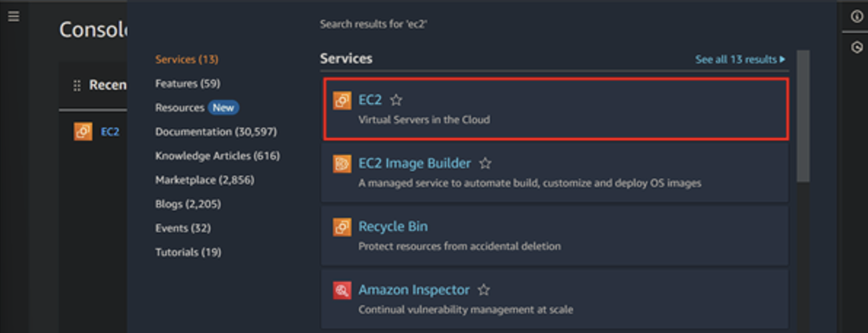This screenshot has width=868, height=333.
Task: Open the hamburger navigation menu
Action: pos(13,16)
